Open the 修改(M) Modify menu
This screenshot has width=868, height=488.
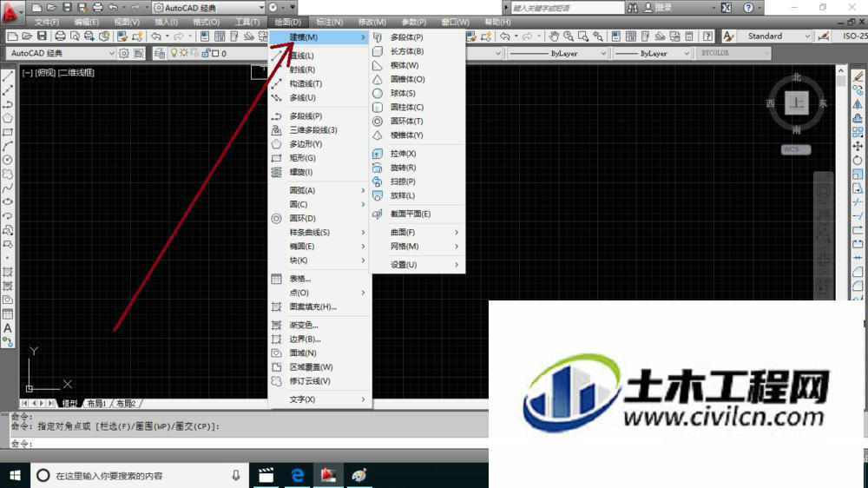(x=372, y=23)
